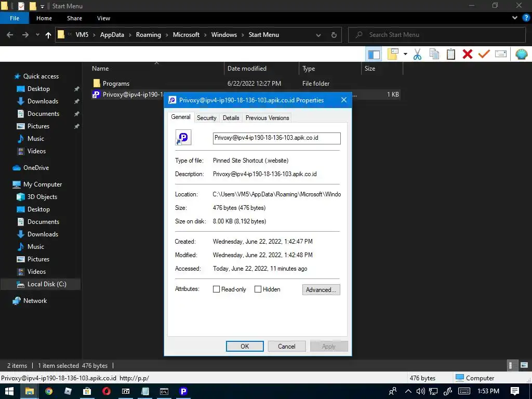Click the orange checkmark Properties icon
This screenshot has height=399, width=532.
click(484, 54)
